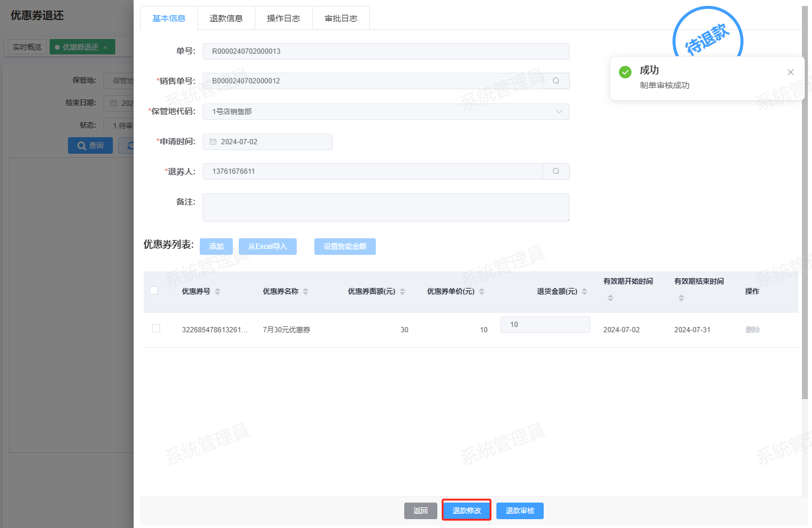This screenshot has height=528, width=812.
Task: Switch to the 实时概览 page tab
Action: [x=27, y=47]
